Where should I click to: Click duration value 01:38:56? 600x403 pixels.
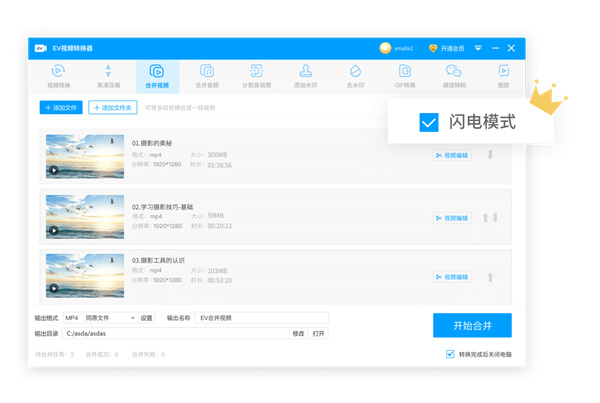coord(220,165)
